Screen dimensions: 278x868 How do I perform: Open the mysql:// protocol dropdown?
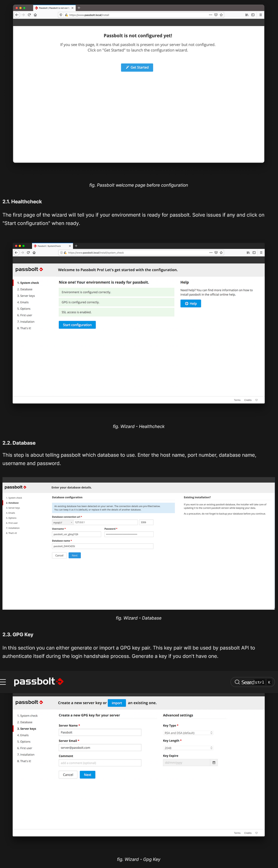pyautogui.click(x=62, y=522)
